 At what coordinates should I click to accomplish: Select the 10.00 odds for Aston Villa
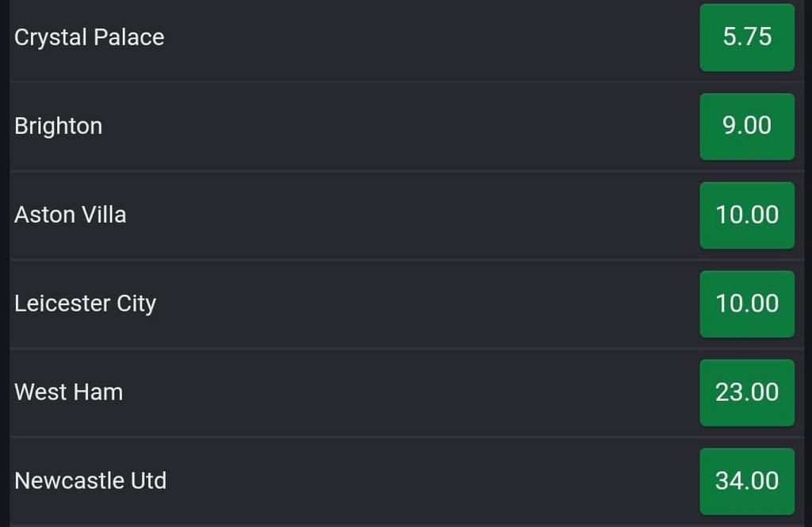[746, 215]
